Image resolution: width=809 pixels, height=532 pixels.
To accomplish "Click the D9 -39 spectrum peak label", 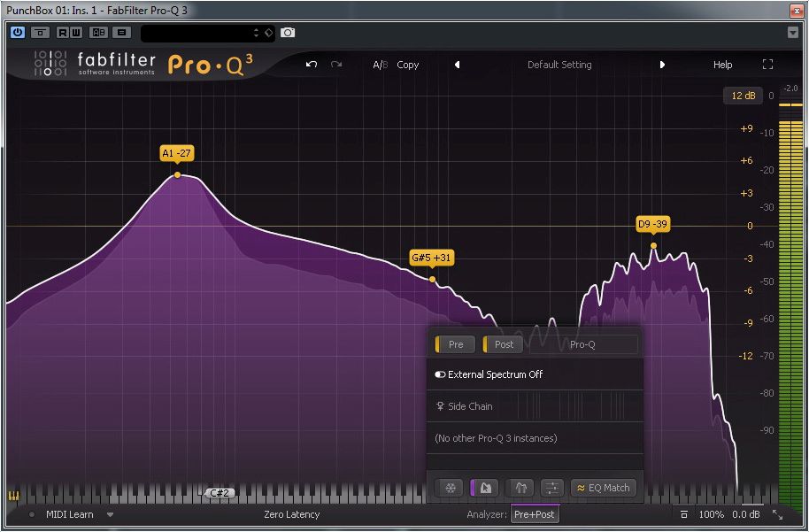I will point(652,224).
